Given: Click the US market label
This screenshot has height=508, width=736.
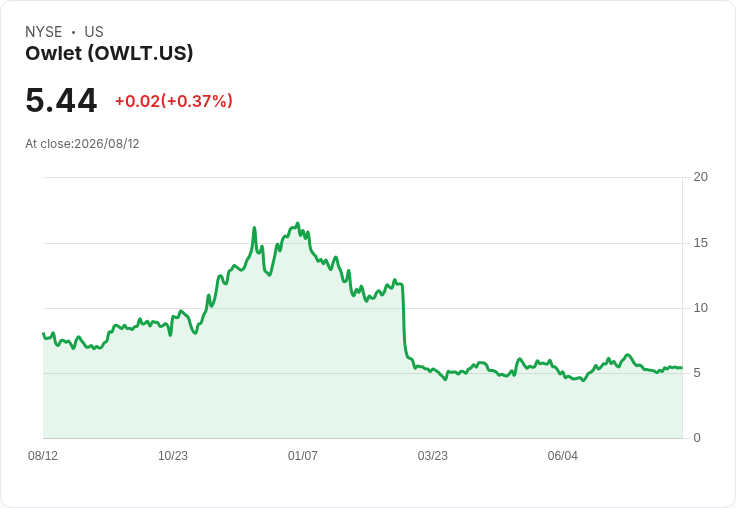Looking at the screenshot, I should 94,31.
